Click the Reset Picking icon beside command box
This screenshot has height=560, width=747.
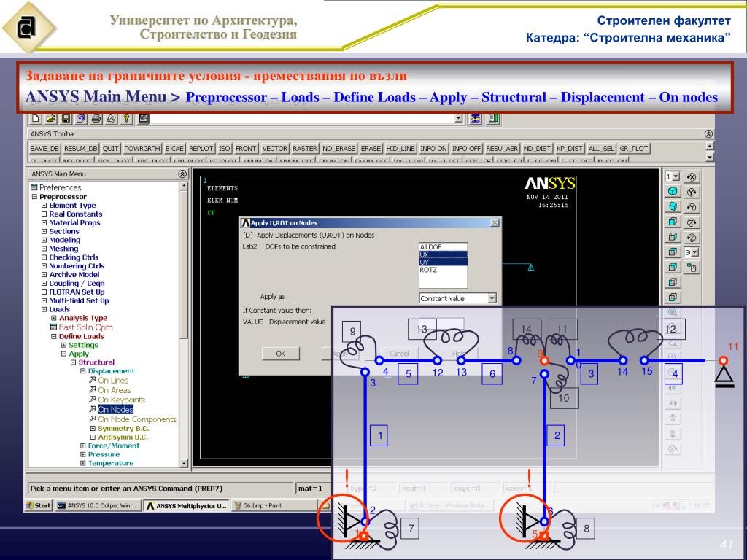click(476, 118)
